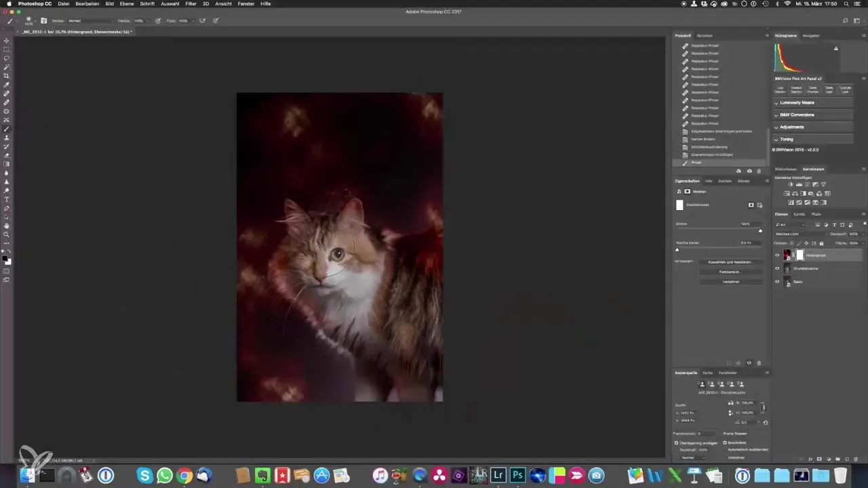Click the Farbbereich button
This screenshot has width=868, height=488.
pyautogui.click(x=730, y=272)
